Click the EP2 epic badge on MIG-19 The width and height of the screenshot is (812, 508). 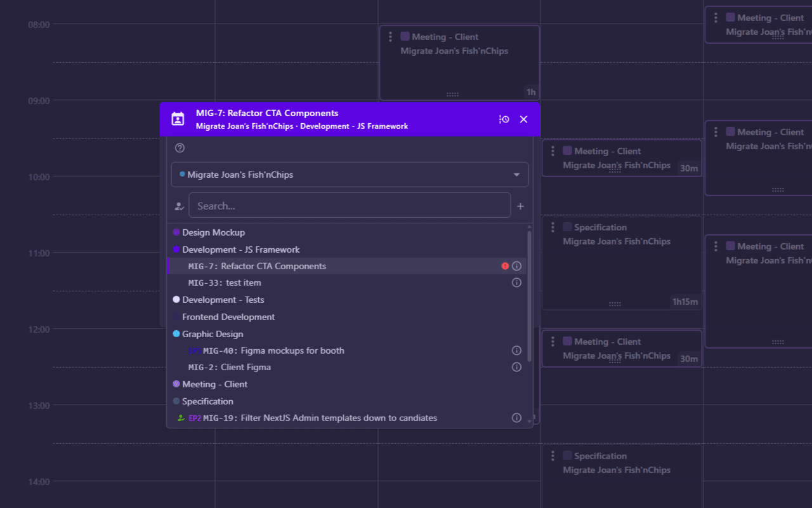coord(193,418)
